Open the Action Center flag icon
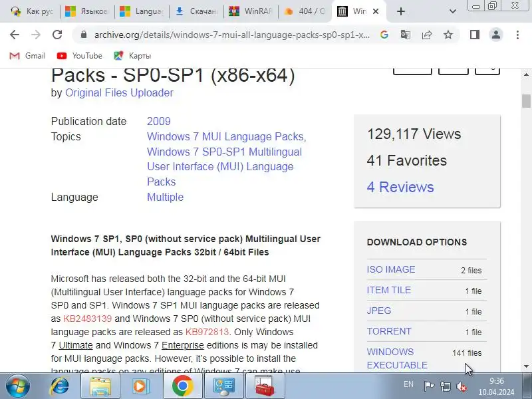The image size is (532, 399). tap(429, 386)
